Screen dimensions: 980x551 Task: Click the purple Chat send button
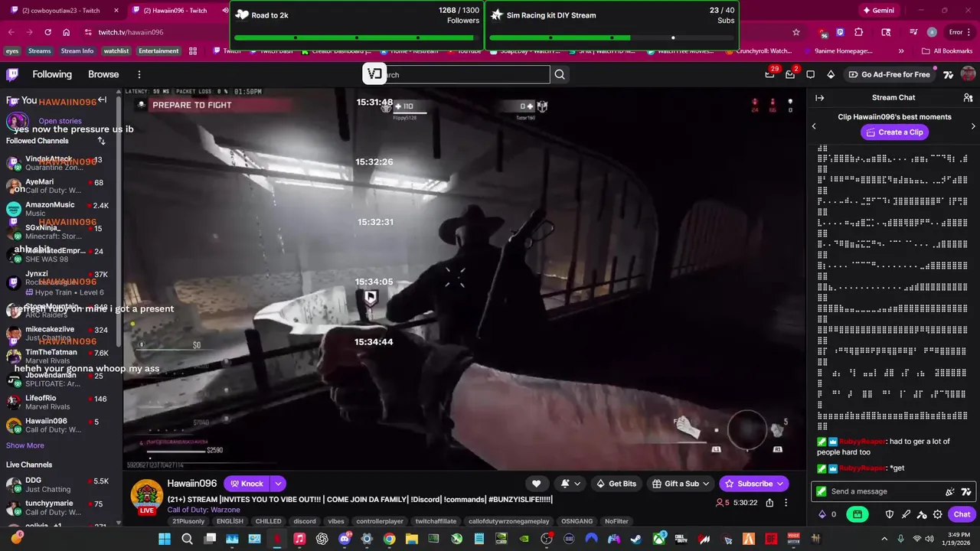(x=962, y=514)
